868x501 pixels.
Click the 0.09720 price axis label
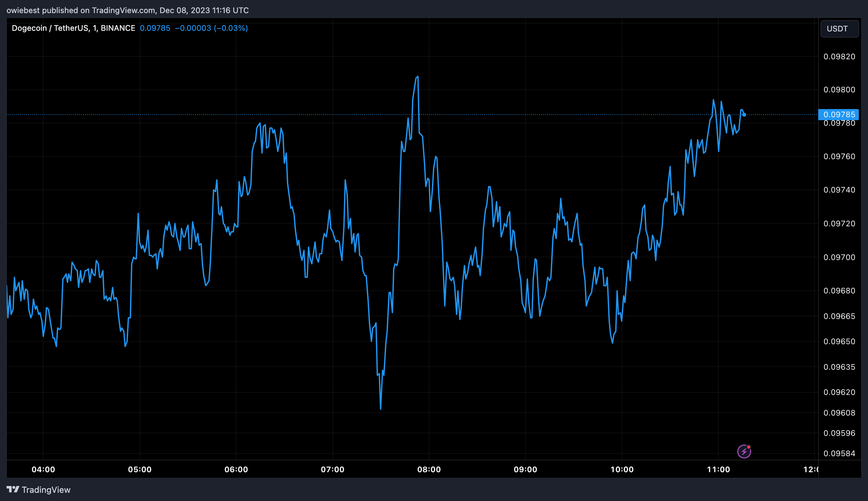point(839,223)
